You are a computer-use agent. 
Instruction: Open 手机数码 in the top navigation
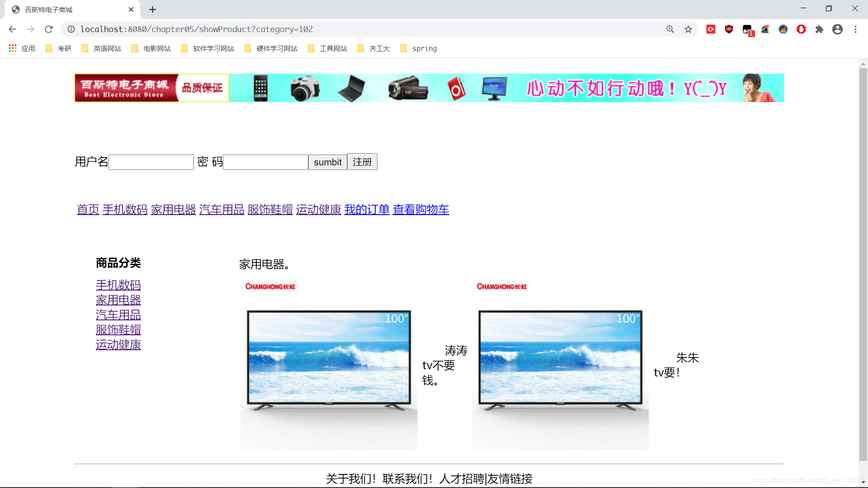coord(125,210)
